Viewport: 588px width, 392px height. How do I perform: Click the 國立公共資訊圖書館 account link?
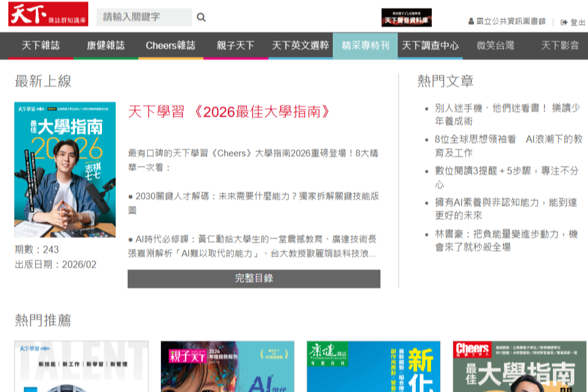coord(510,21)
